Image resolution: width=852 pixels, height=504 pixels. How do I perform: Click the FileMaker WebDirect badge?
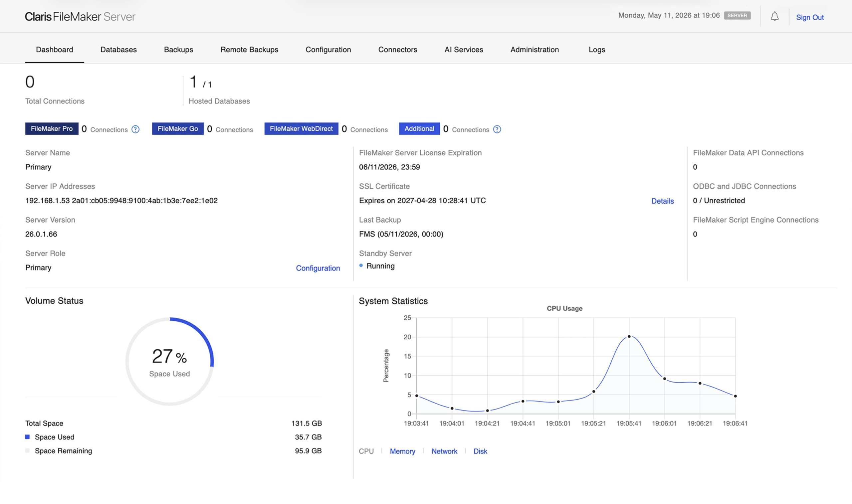click(x=301, y=129)
